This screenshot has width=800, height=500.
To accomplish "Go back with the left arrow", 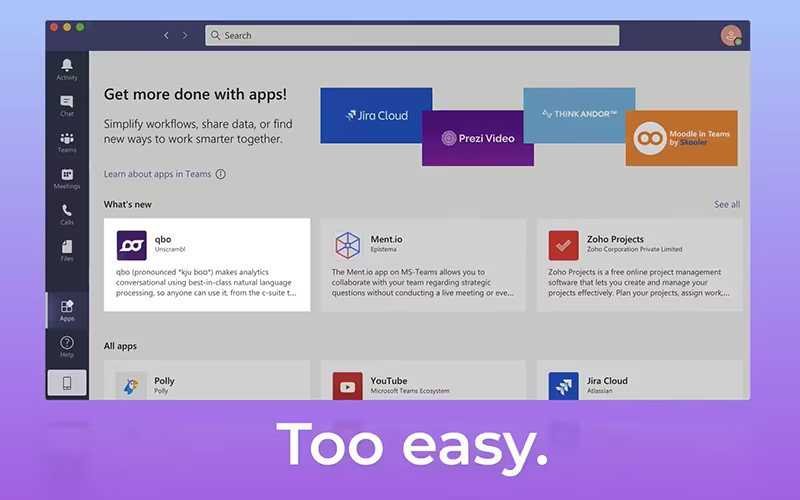I will 166,35.
